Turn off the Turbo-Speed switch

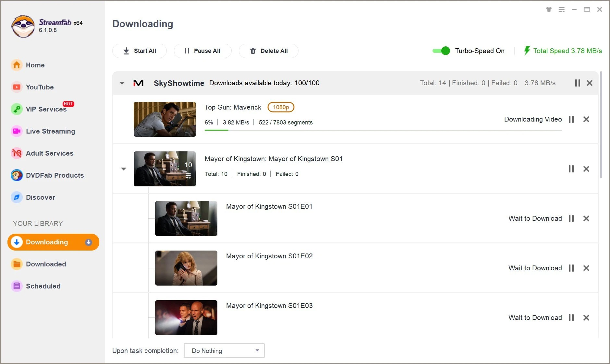coord(441,51)
